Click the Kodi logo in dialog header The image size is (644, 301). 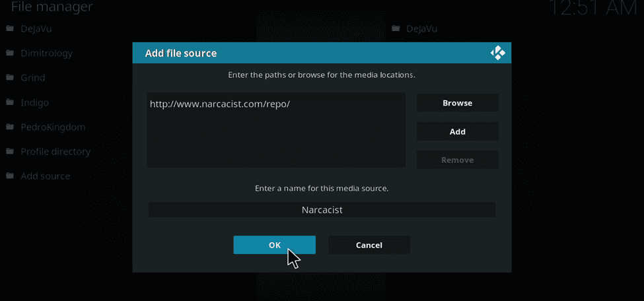click(x=498, y=53)
